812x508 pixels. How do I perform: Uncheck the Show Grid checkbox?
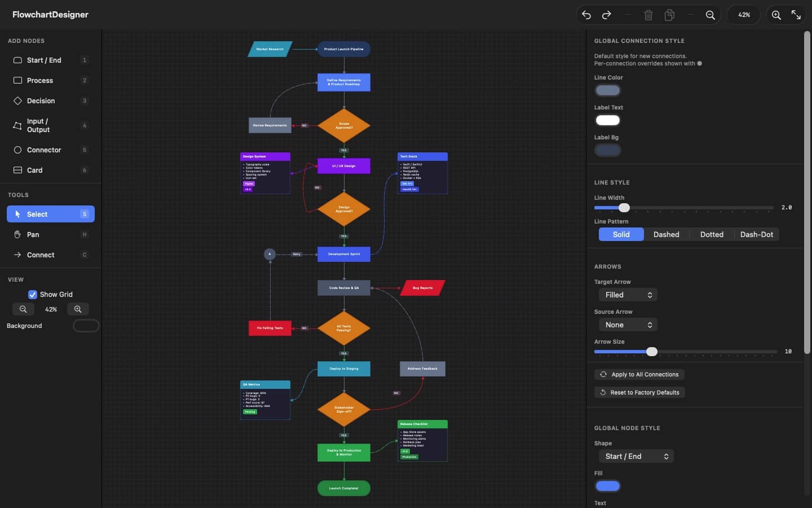[33, 295]
